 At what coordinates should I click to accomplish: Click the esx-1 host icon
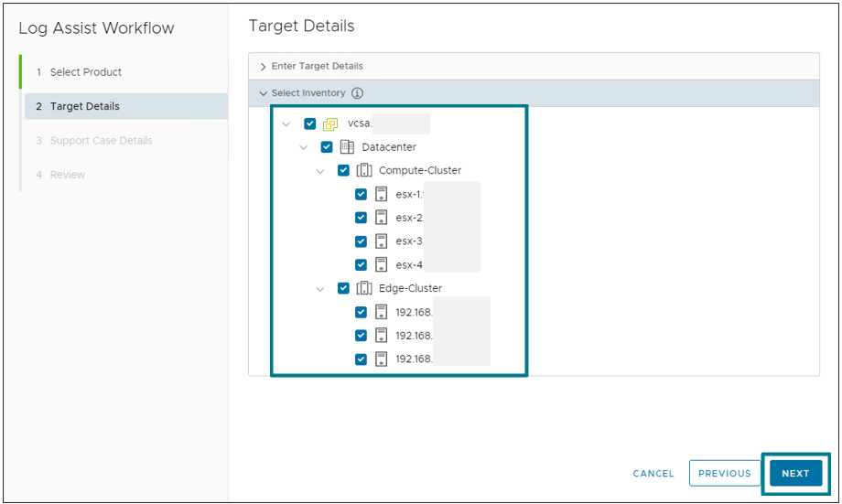(x=381, y=194)
